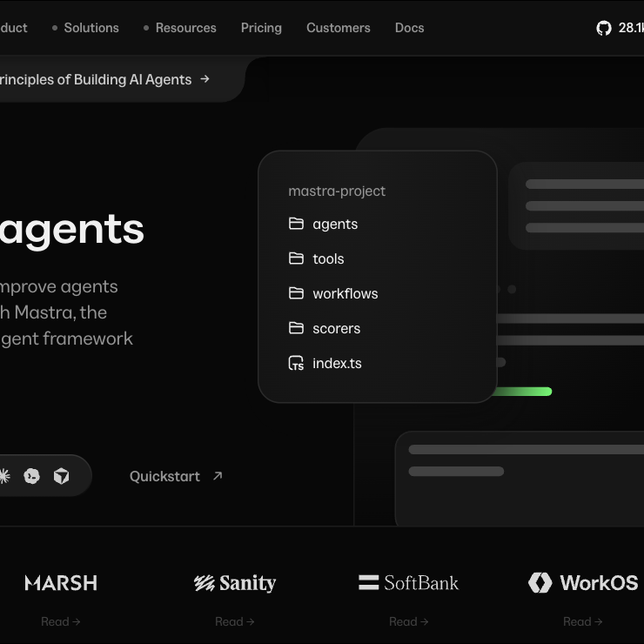The height and width of the screenshot is (644, 644).
Task: Click the round terminal face icon in pill
Action: pyautogui.click(x=31, y=476)
